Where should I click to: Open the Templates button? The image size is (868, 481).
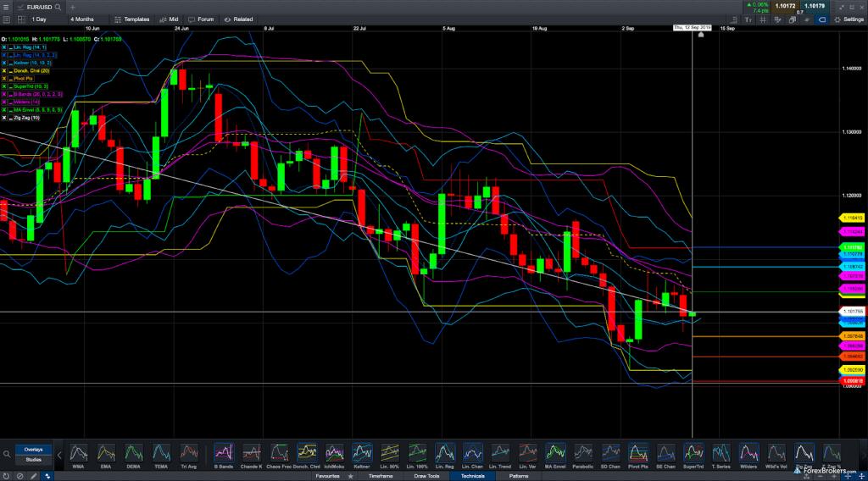pyautogui.click(x=131, y=19)
